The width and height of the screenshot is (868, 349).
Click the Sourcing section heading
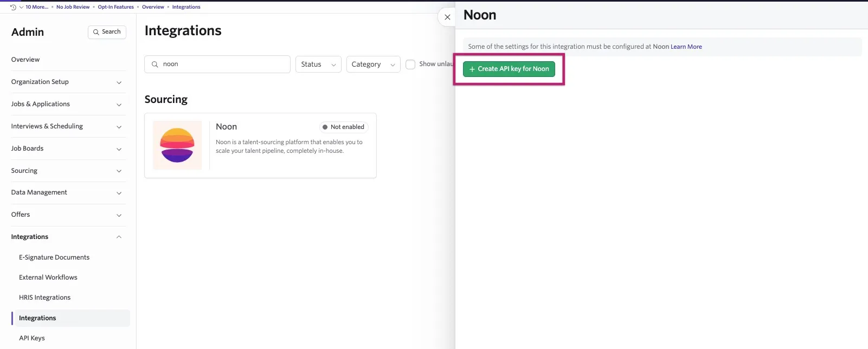click(166, 99)
